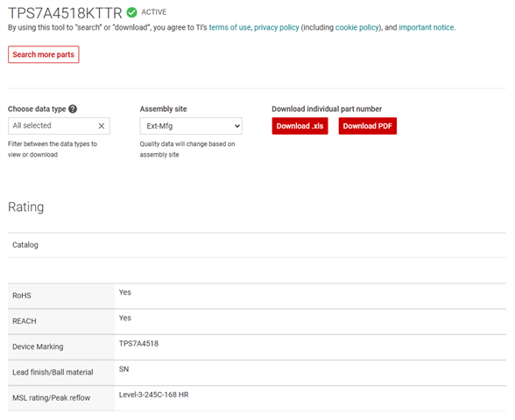Click the MSL rating/Peak reflow label
Screen dimensions: 515x420
tap(51, 398)
